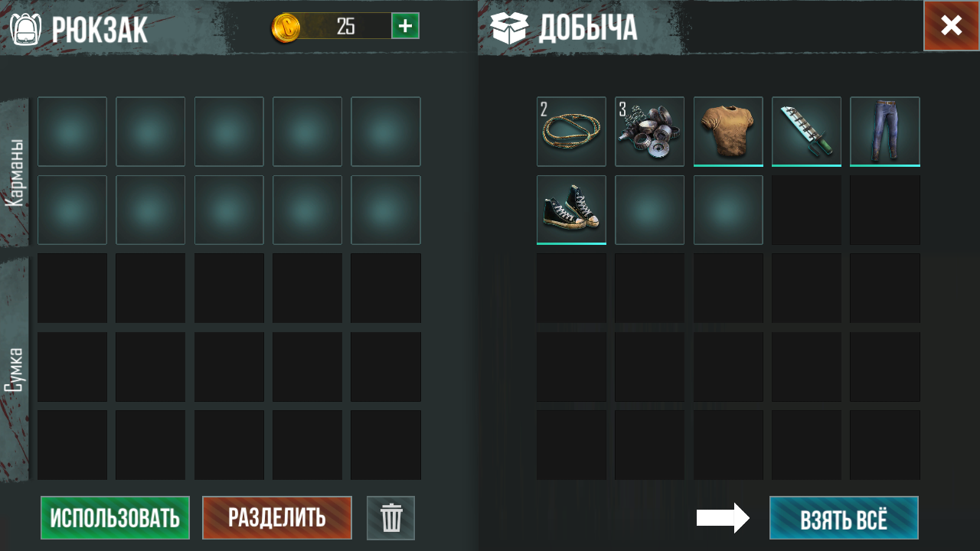Image resolution: width=980 pixels, height=551 pixels.
Task: Tap the green plus add coins button
Action: point(405,26)
